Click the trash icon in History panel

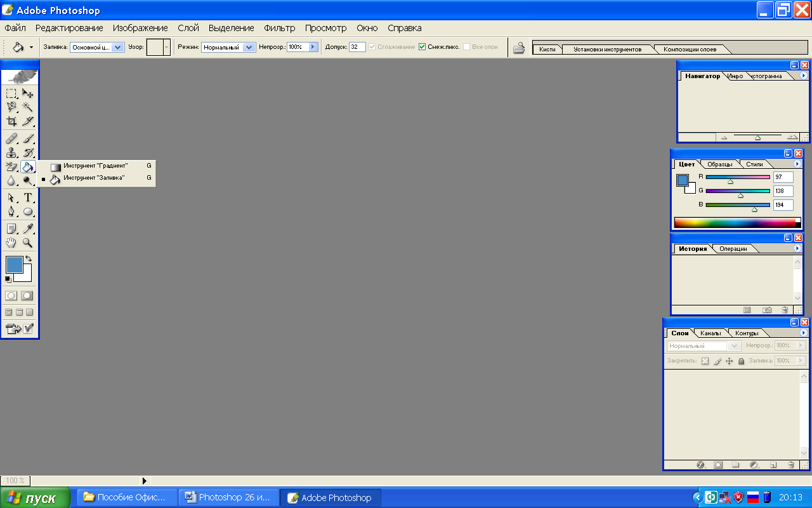coord(785,310)
